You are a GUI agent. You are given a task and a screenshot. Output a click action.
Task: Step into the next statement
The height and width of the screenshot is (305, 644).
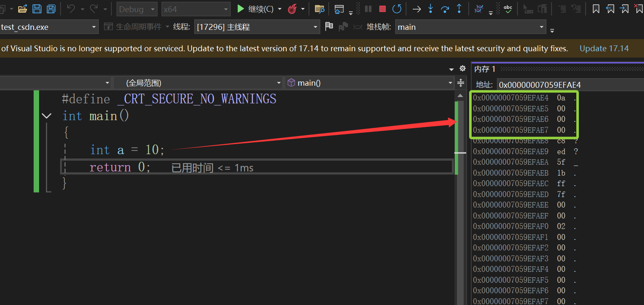pyautogui.click(x=430, y=9)
